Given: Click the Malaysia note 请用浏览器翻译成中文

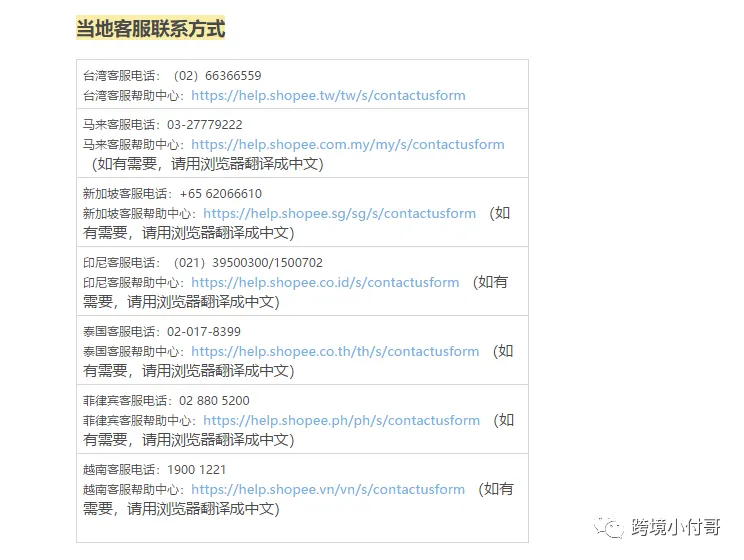Looking at the screenshot, I should [x=245, y=164].
